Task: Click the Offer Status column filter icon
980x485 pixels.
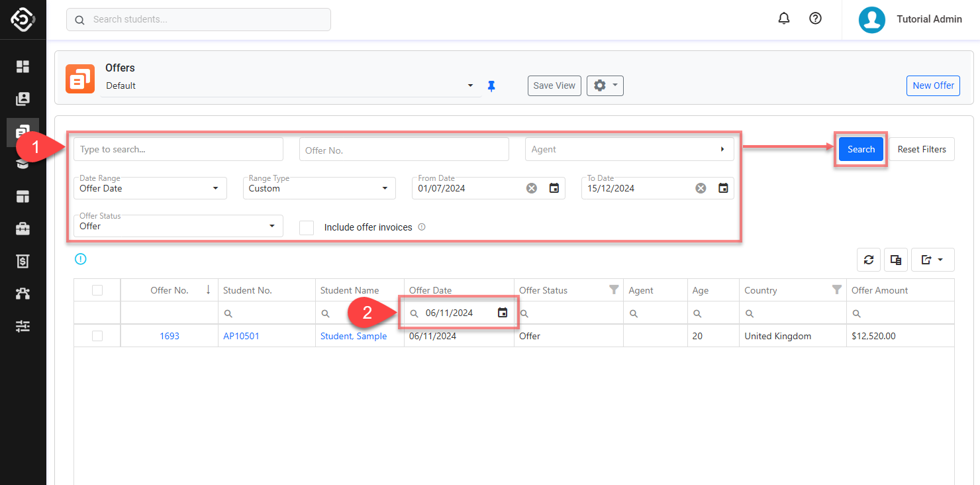Action: [614, 290]
